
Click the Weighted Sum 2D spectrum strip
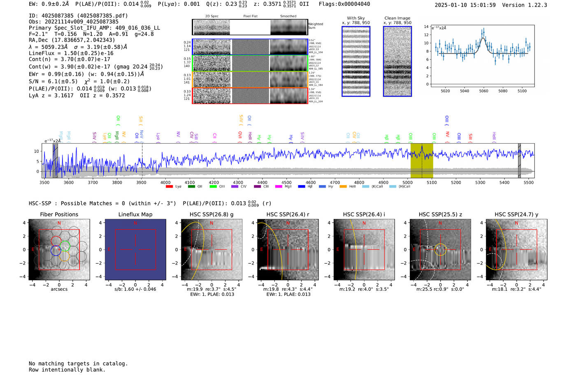point(250,27)
